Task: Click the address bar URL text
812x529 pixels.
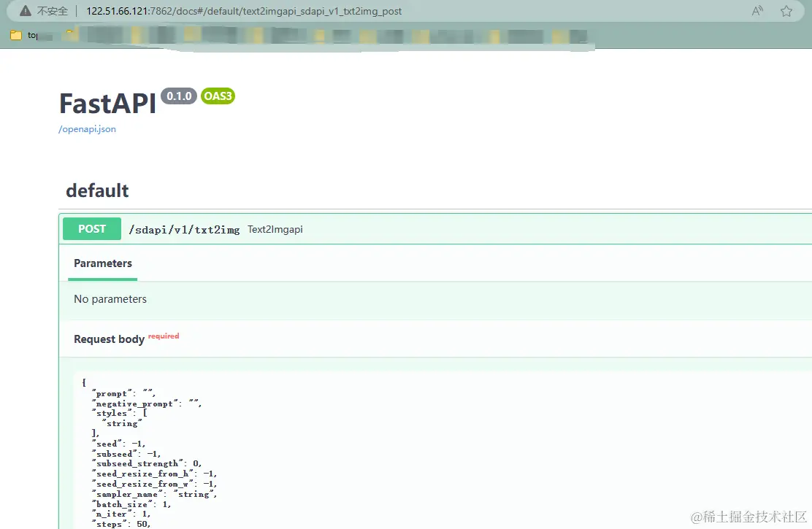Action: point(244,11)
